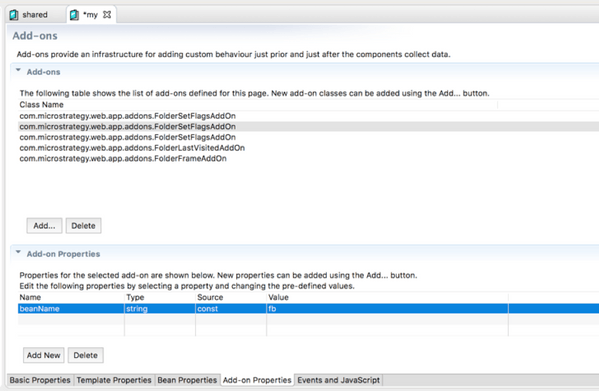Click Delete button under add-ons table

(x=83, y=226)
